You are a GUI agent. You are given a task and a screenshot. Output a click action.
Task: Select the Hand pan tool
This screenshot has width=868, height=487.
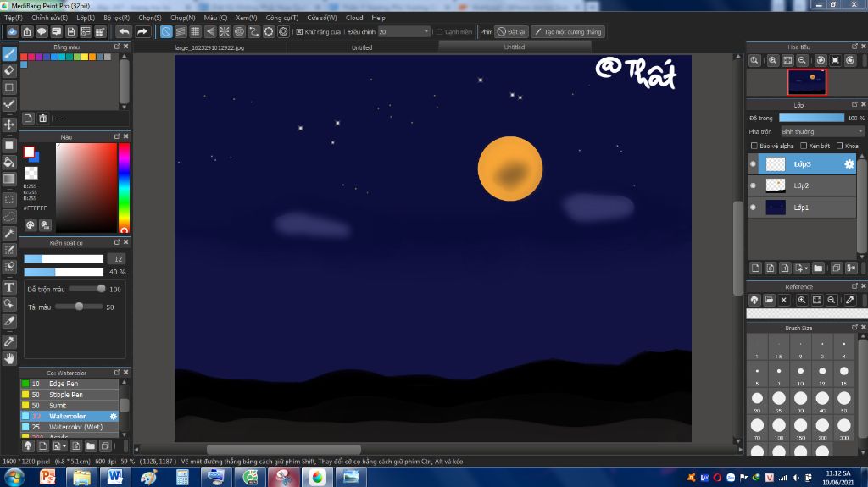(9, 358)
